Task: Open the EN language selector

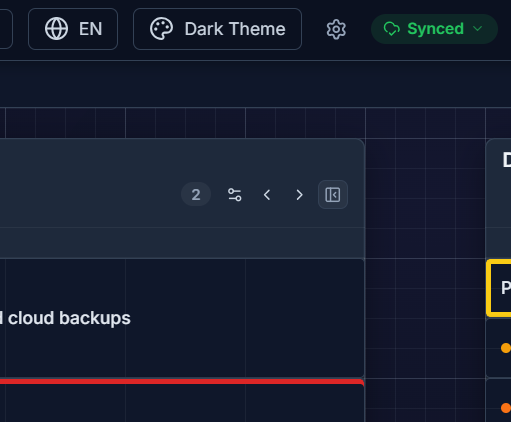Action: coord(73,29)
